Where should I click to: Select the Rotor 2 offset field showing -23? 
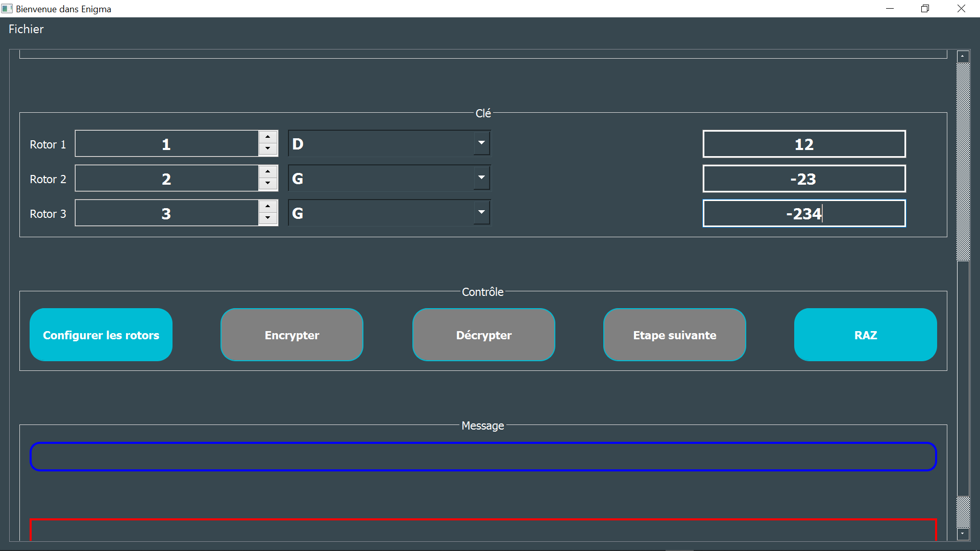click(x=804, y=179)
